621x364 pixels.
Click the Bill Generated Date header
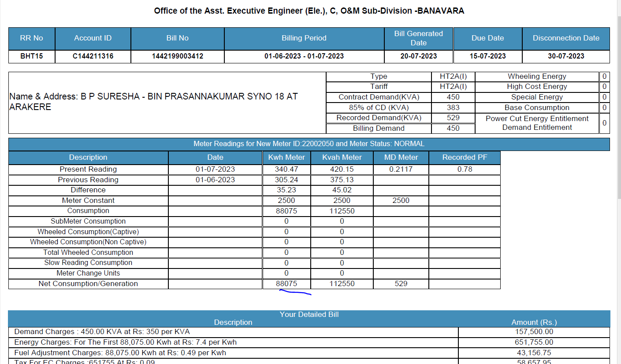coord(419,38)
